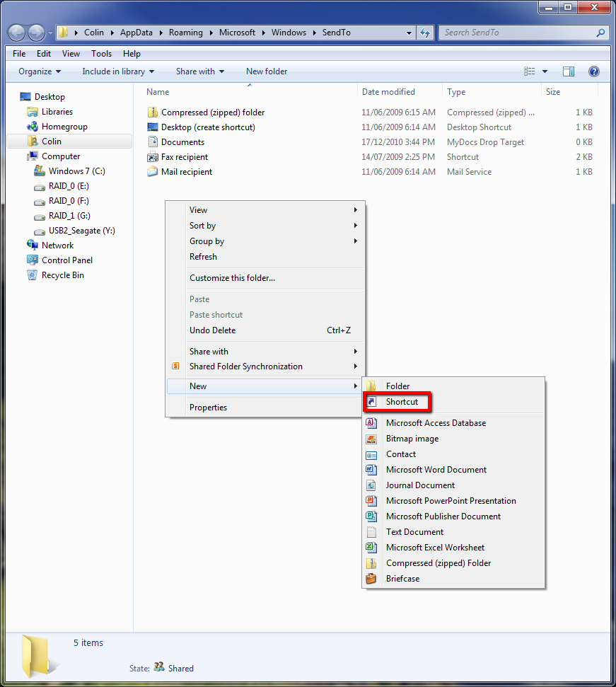This screenshot has width=616, height=687.
Task: Click the Back navigation arrow button
Action: (17, 33)
